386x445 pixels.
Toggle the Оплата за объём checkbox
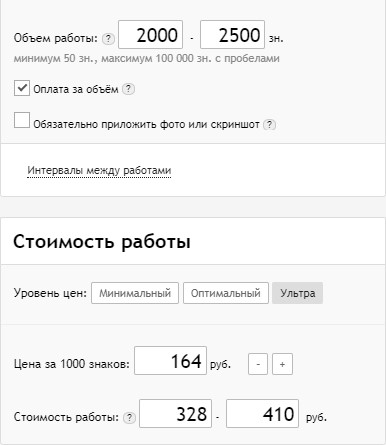coord(22,88)
